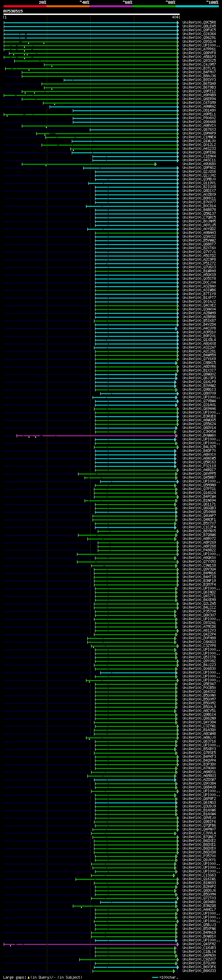222x980 pixels.
Task: Select the UniRef100_P80602 label
Action: click(x=199, y=118)
